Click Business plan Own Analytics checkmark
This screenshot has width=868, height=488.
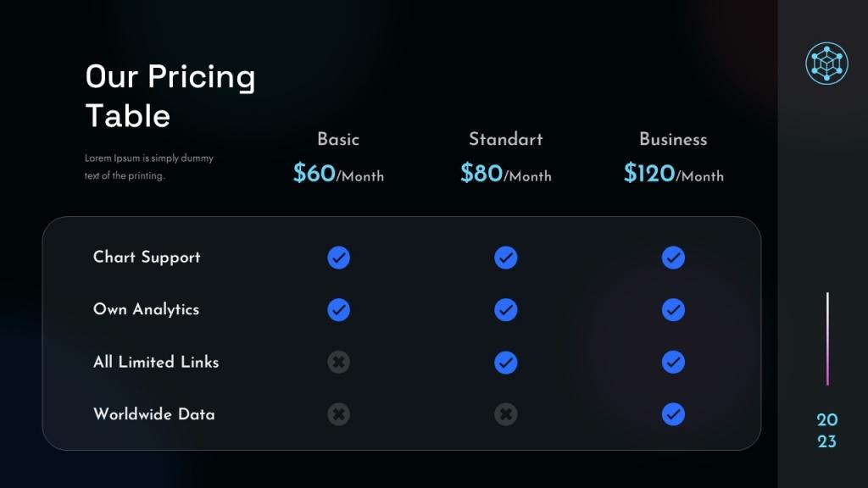click(673, 310)
